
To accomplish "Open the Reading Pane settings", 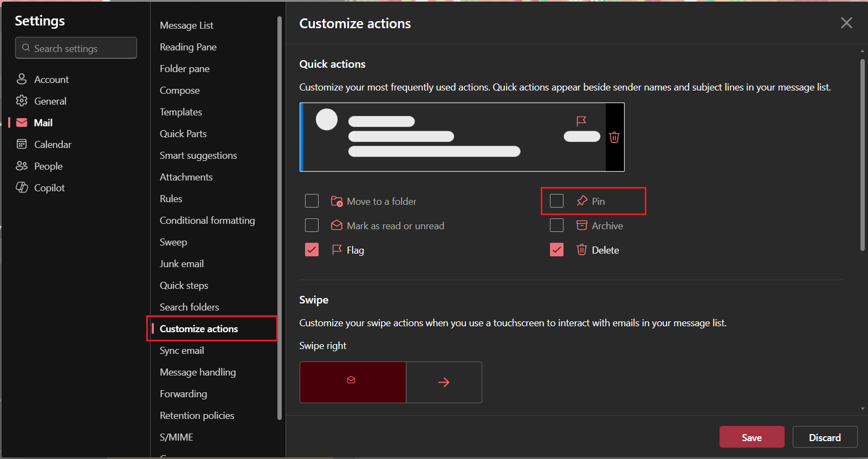I will coord(188,47).
